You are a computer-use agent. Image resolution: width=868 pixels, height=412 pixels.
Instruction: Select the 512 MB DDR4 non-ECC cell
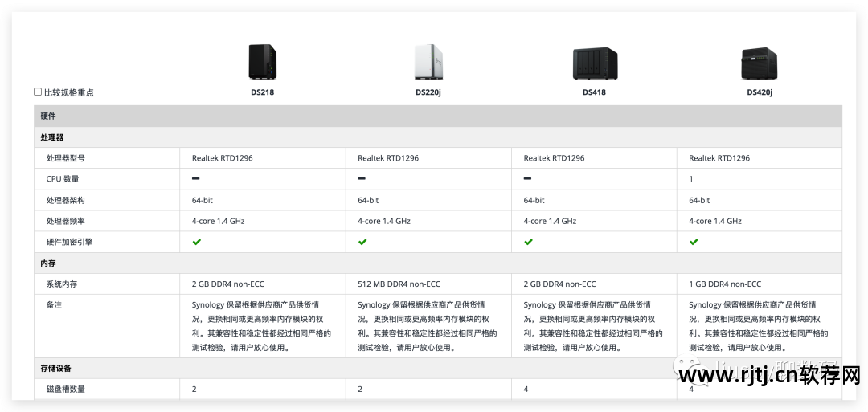399,284
